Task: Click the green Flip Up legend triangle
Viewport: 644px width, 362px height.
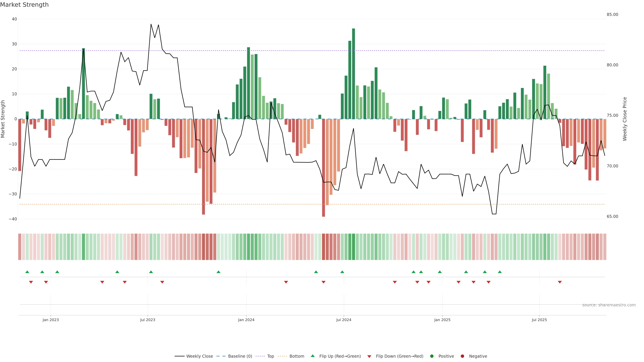Action: coord(312,356)
